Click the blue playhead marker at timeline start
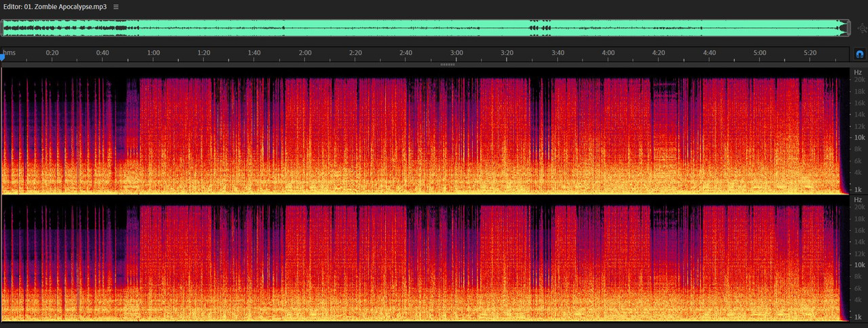868x328 pixels. (x=2, y=58)
